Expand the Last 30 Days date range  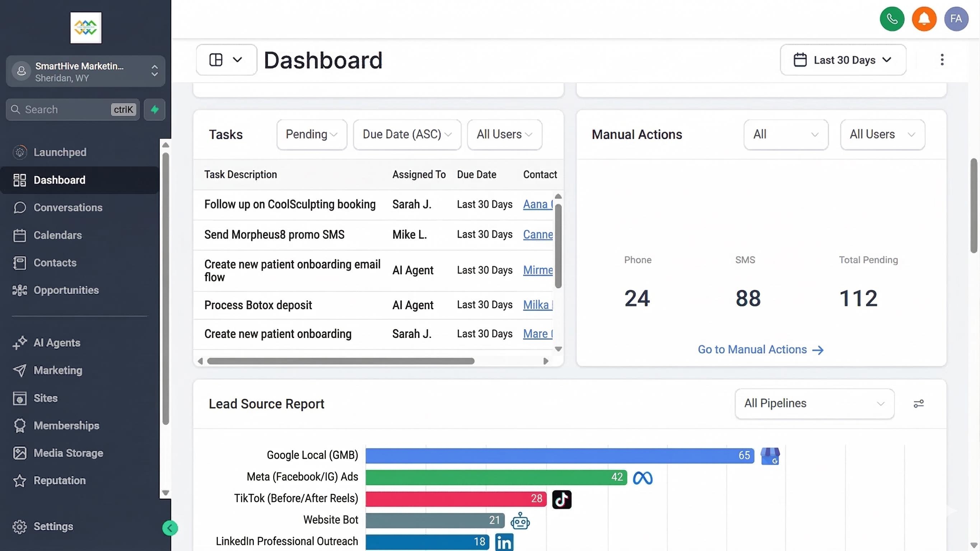pos(843,60)
